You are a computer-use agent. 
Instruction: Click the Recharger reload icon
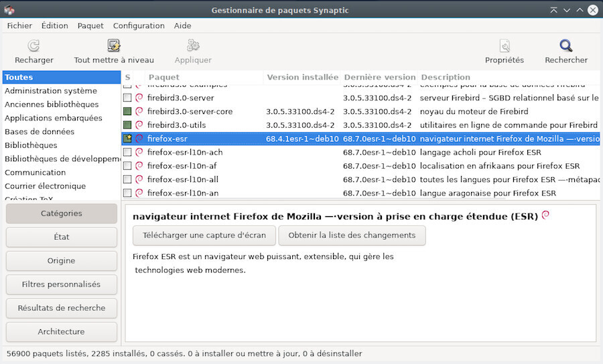[33, 46]
